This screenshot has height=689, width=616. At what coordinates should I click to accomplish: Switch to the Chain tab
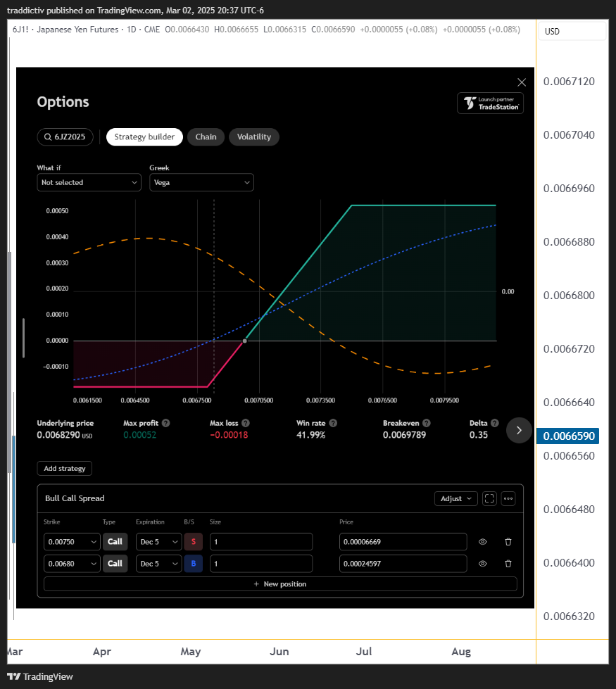pyautogui.click(x=206, y=137)
